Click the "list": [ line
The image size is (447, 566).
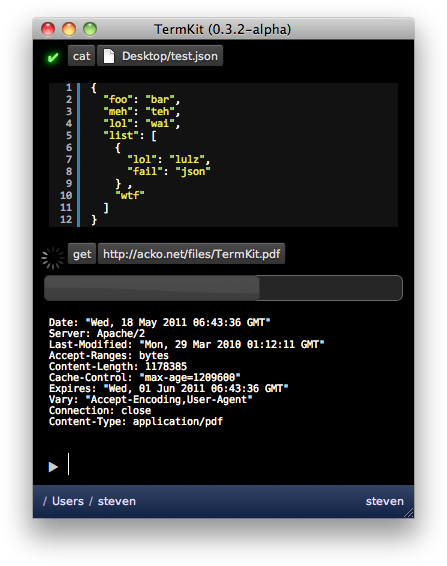130,135
